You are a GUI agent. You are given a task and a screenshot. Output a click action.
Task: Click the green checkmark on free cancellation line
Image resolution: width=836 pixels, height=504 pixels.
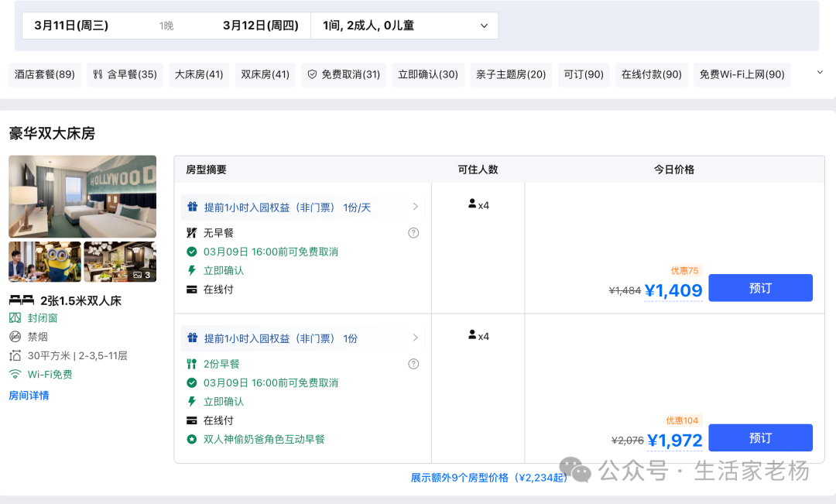[x=192, y=250]
